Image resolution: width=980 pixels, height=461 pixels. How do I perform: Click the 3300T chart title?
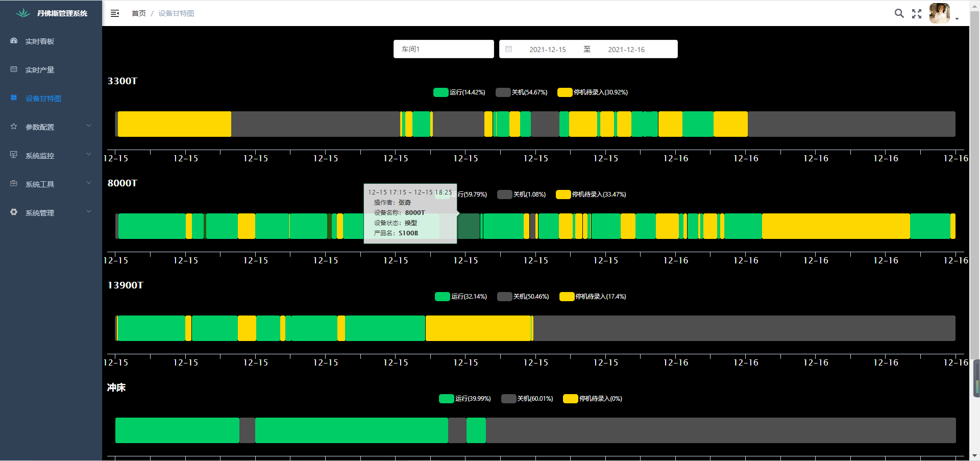pyautogui.click(x=122, y=81)
